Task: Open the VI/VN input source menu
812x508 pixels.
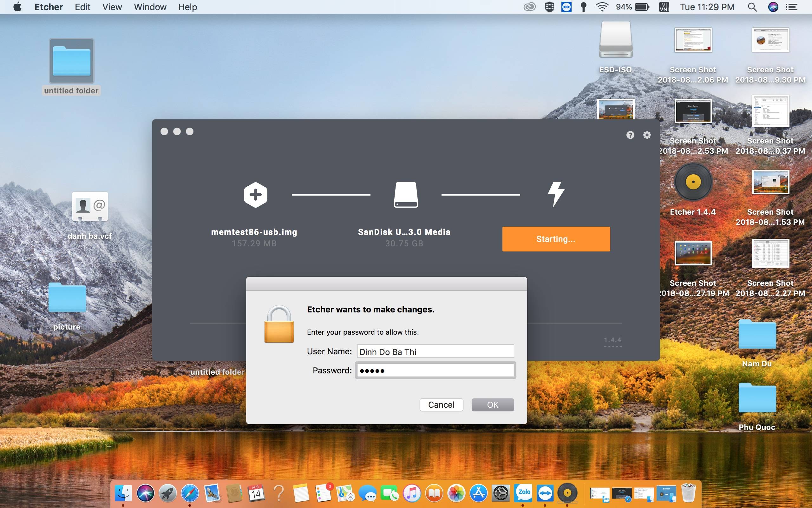Action: tap(664, 7)
